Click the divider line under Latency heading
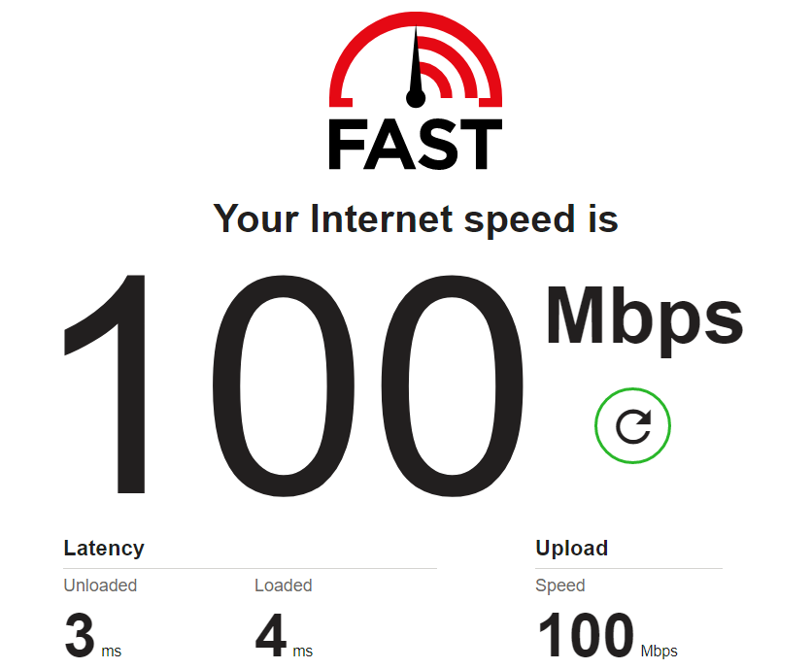The height and width of the screenshot is (669, 812). point(251,568)
